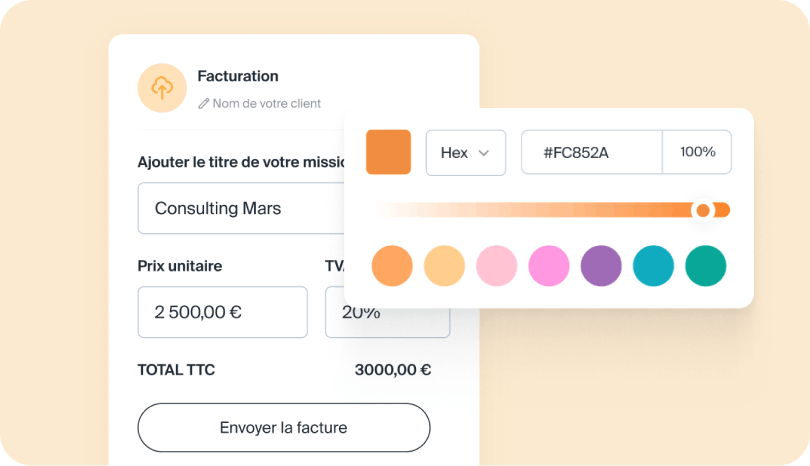Click the 100% opacity field
Viewport: 810px width, 466px height.
tap(697, 153)
